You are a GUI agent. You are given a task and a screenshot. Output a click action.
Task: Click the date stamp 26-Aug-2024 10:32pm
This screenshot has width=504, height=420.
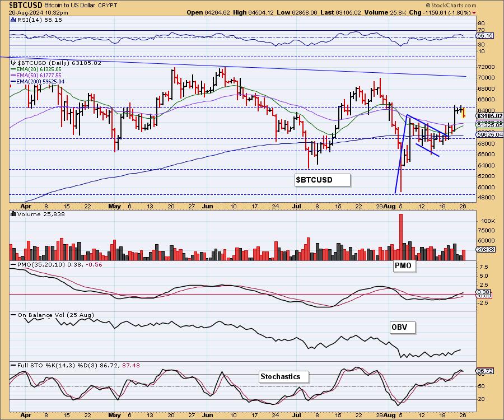point(38,12)
